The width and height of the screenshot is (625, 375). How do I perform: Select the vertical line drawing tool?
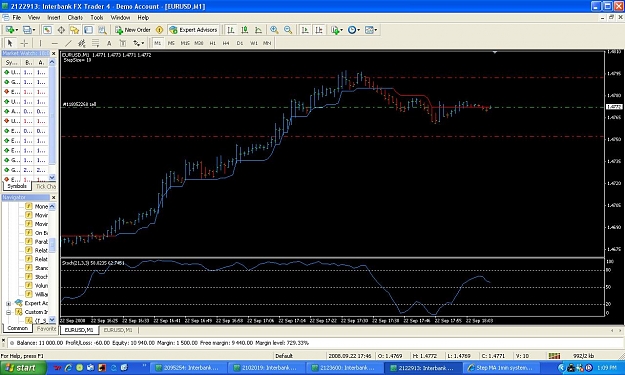point(40,43)
